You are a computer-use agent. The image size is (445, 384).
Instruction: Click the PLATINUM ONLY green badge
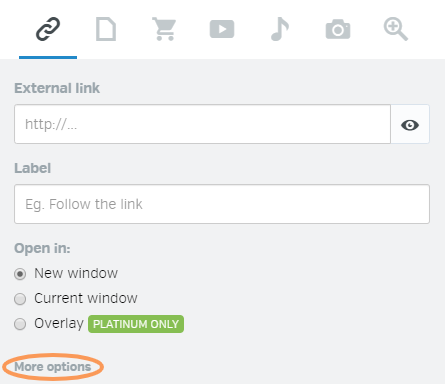point(136,324)
